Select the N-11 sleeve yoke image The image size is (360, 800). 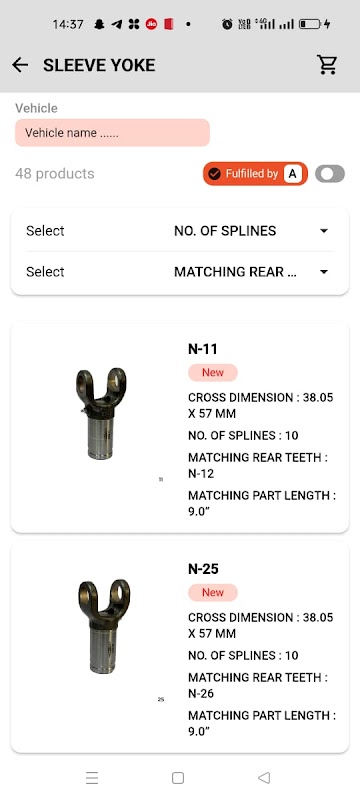click(101, 413)
